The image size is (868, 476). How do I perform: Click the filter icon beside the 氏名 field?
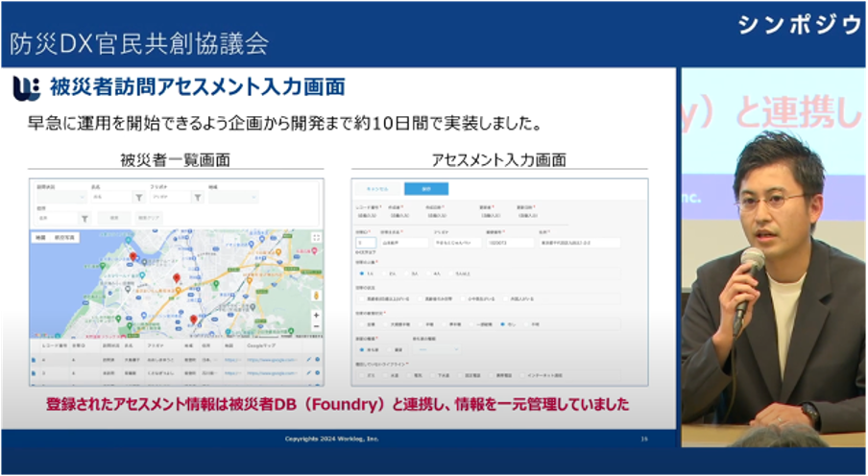pyautogui.click(x=139, y=198)
